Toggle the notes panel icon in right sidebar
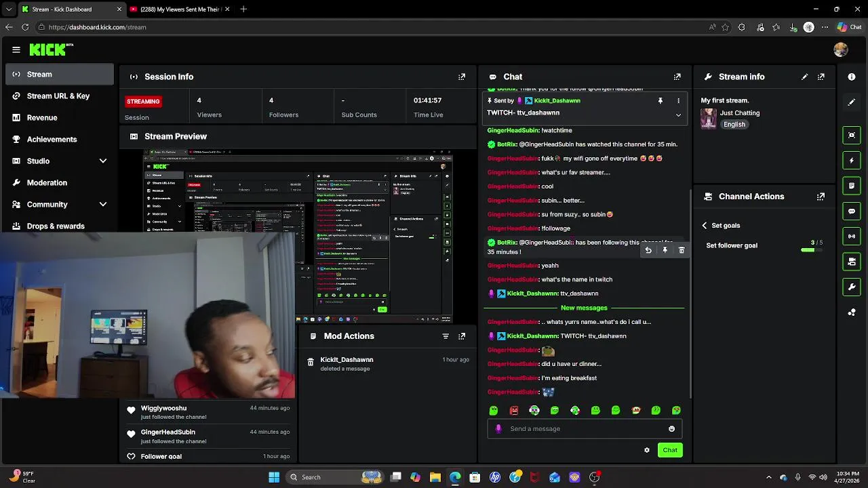This screenshot has height=488, width=868. click(852, 186)
